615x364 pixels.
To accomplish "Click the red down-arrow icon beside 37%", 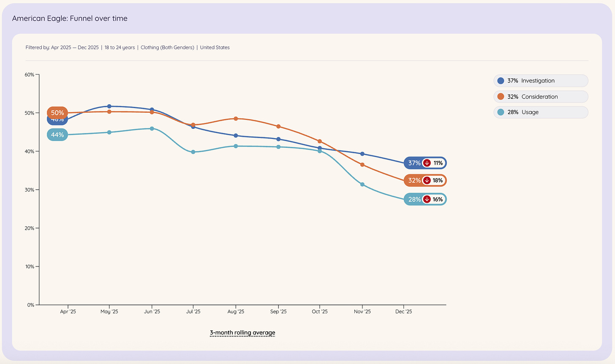I will (x=427, y=163).
